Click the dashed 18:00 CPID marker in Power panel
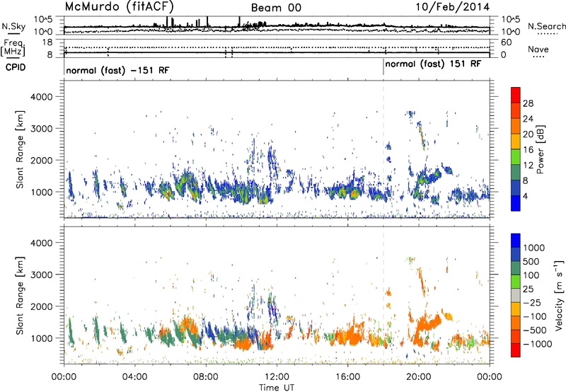Image resolution: width=566 pixels, height=392 pixels. click(383, 149)
